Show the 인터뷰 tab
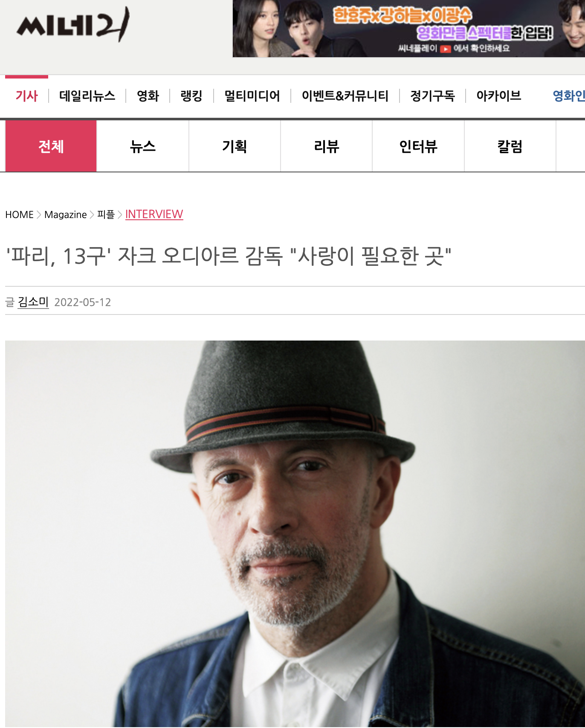585x728 pixels. 418,146
